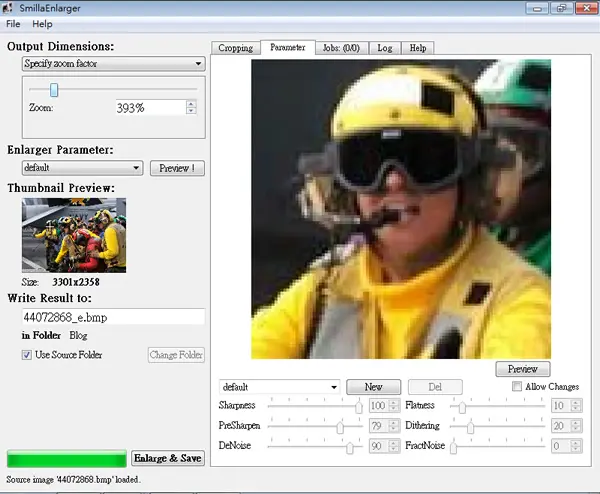Click the source image thumbnail preview

point(74,235)
